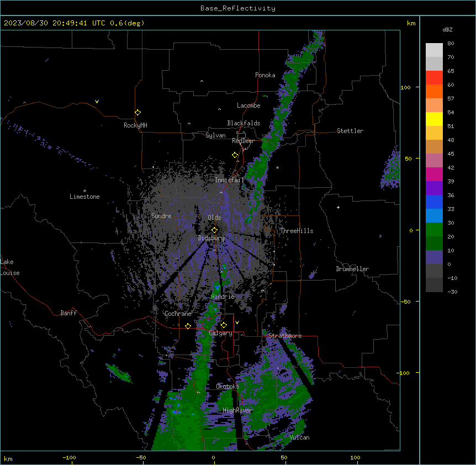Viewport: 476px width, 465px height.
Task: Select the white plus marker north of Drumheller
Action: pos(338,207)
